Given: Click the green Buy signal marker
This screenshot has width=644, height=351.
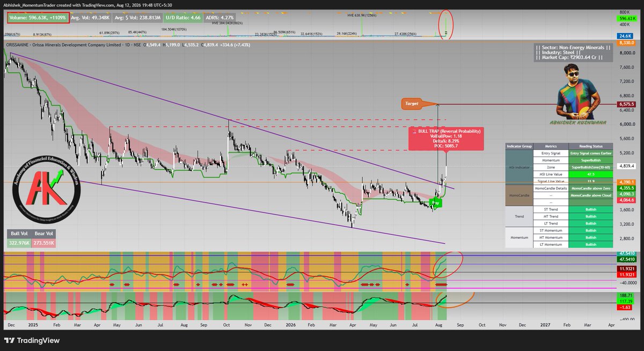Looking at the screenshot, I should (x=437, y=203).
